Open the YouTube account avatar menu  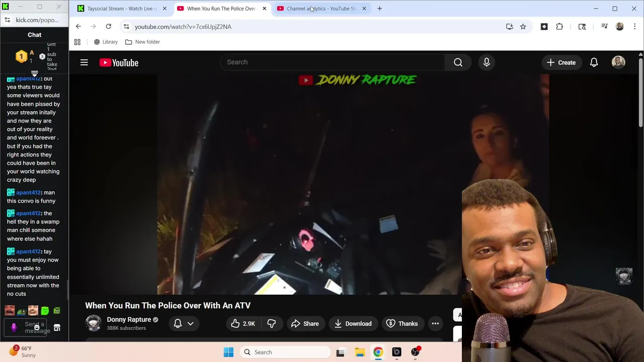(x=618, y=62)
